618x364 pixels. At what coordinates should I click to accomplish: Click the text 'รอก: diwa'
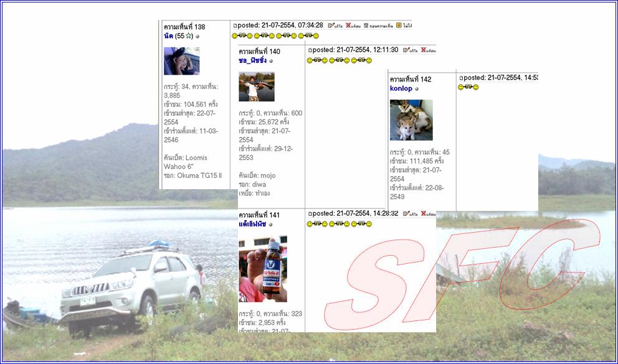click(x=252, y=185)
